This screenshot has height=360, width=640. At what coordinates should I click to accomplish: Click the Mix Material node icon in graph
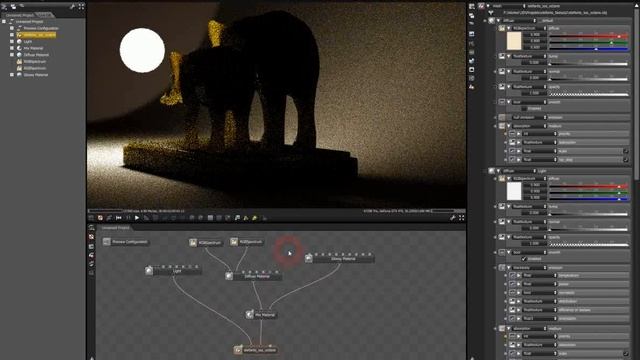point(249,315)
